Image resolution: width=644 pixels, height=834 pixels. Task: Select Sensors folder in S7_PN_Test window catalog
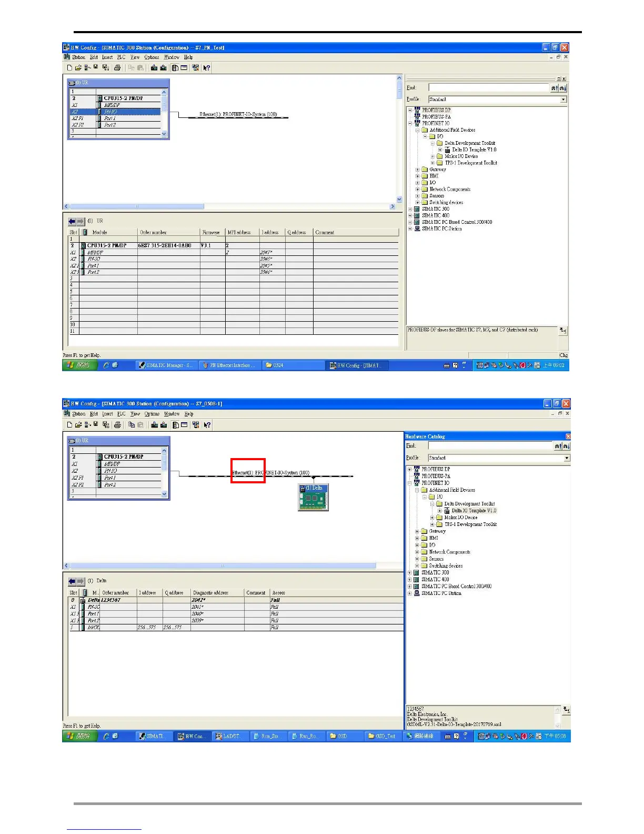point(437,196)
